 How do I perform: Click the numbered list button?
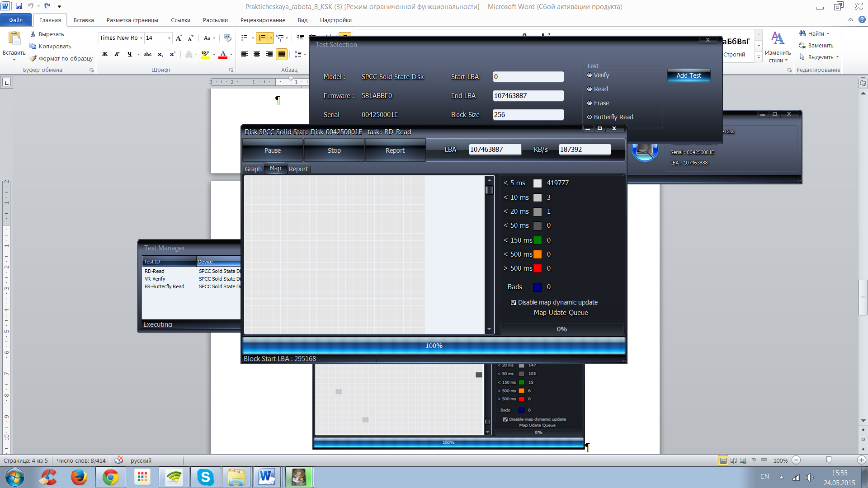pyautogui.click(x=262, y=38)
